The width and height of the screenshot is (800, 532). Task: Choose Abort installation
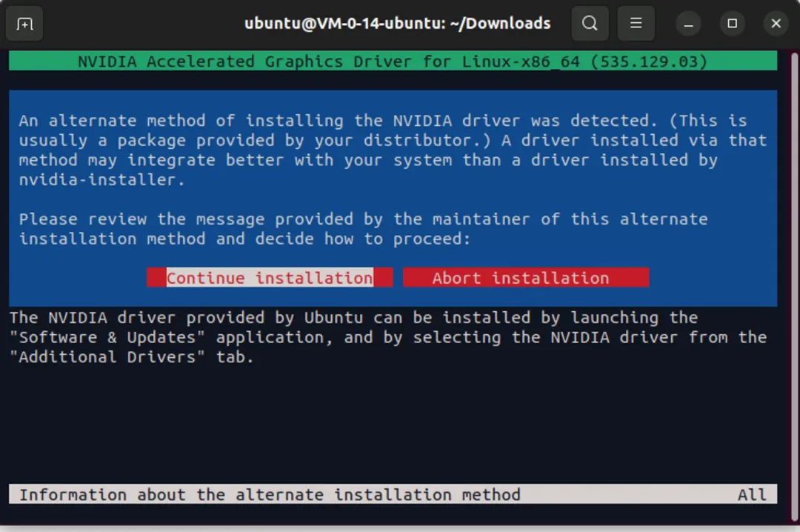pyautogui.click(x=526, y=278)
